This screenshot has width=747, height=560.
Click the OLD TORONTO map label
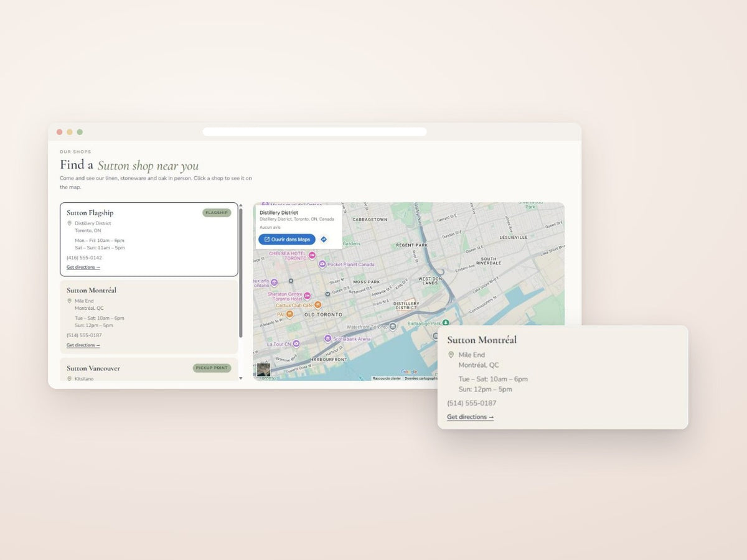point(323,315)
